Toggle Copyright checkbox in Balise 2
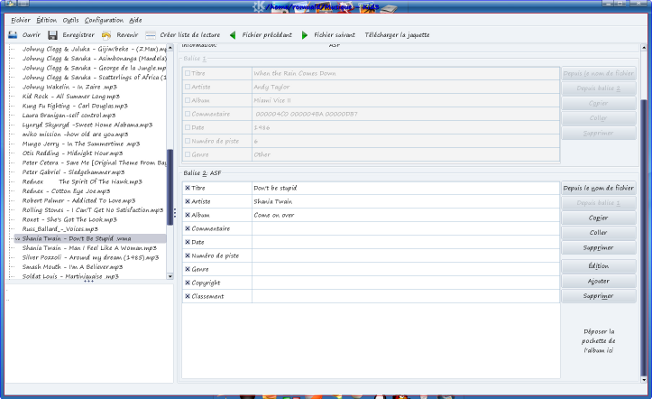 point(188,283)
